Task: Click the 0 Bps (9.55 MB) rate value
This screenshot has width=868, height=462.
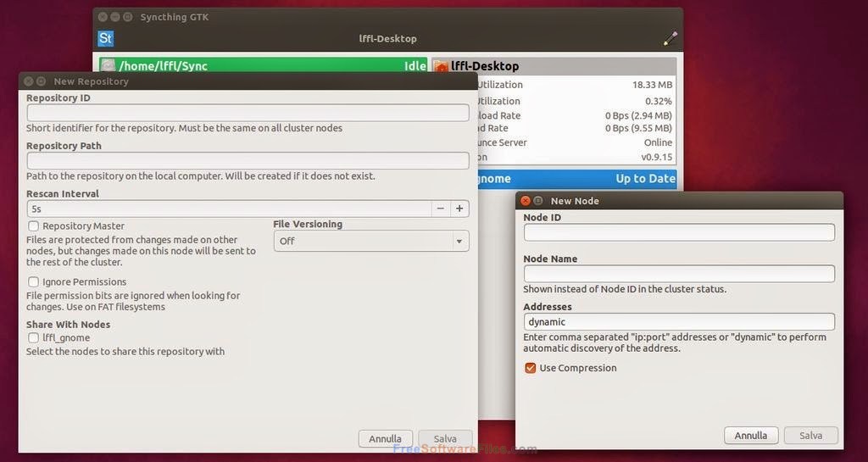Action: point(639,128)
